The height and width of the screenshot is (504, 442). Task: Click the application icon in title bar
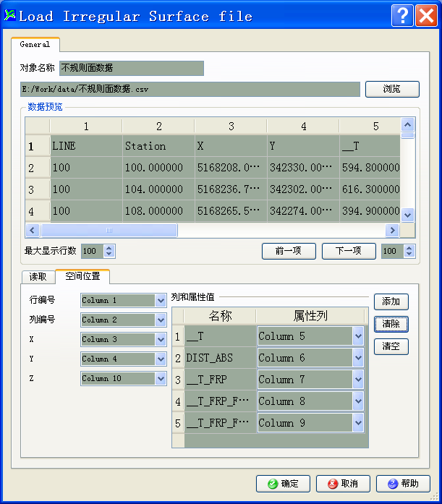click(x=10, y=15)
